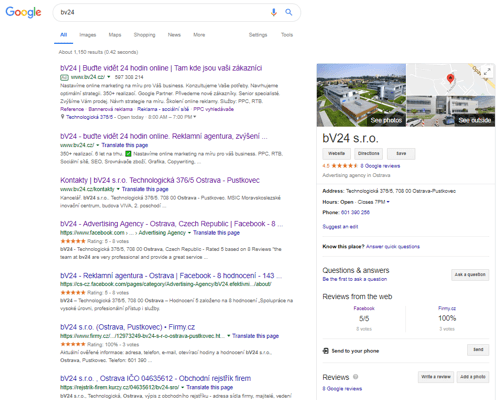Open search Tools
500x400 pixels.
[287, 35]
